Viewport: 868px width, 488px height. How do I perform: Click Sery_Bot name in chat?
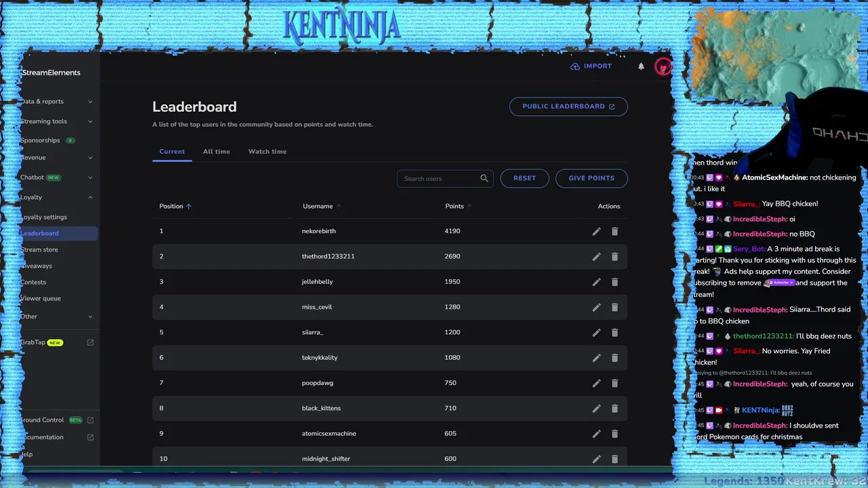point(747,249)
